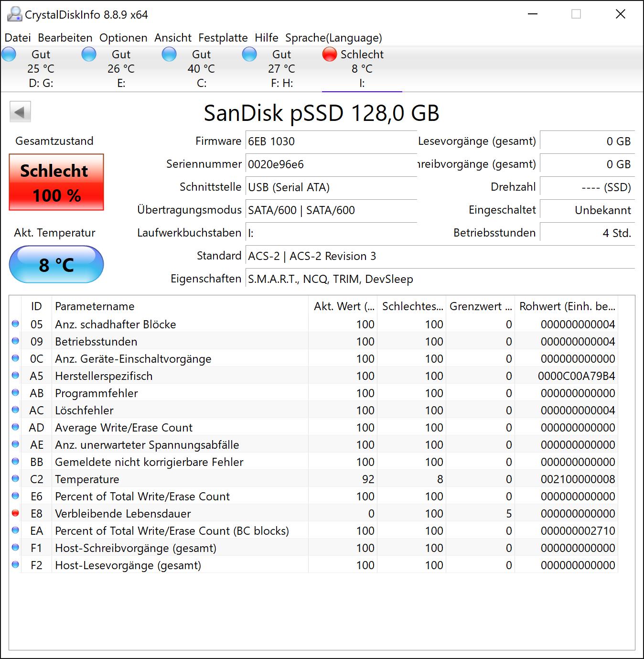Open the Ansicht menu

[173, 38]
